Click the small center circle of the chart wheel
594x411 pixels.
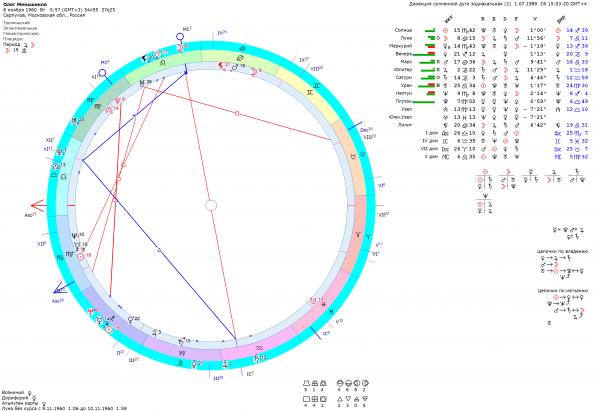pos(211,206)
